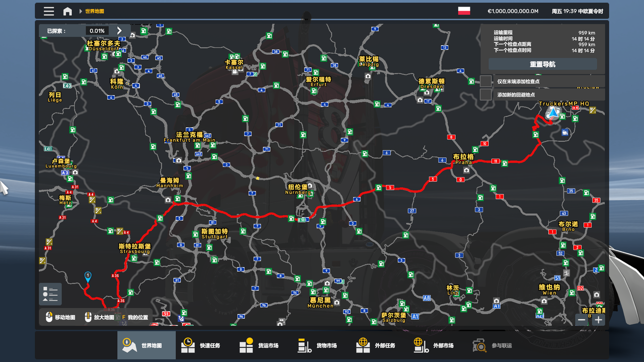The image size is (644, 362).
Task: Select the München city label
Action: point(320,303)
